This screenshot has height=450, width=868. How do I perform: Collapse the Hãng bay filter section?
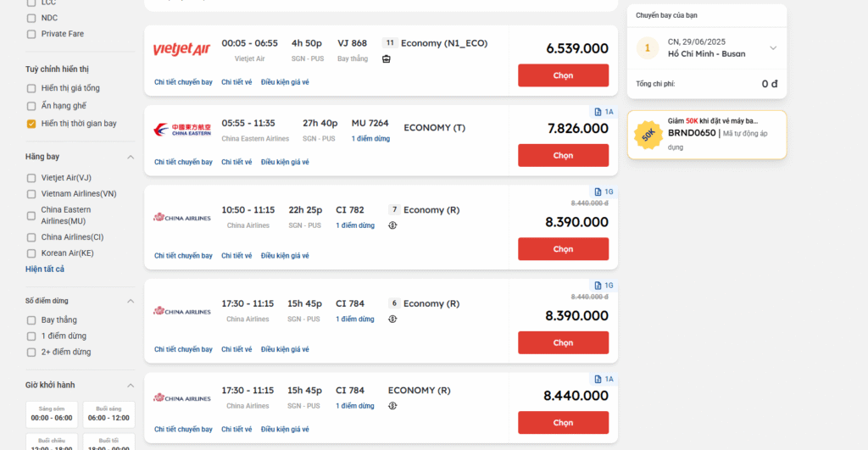click(x=131, y=157)
